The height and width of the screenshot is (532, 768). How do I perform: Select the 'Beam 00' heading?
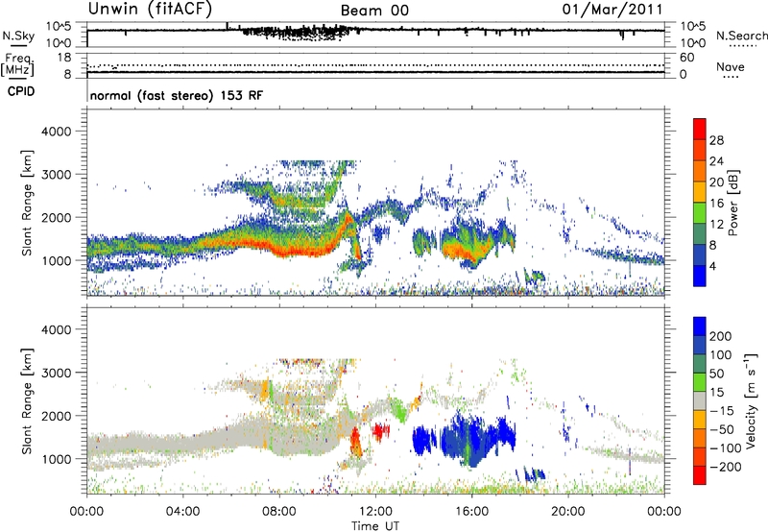(374, 11)
